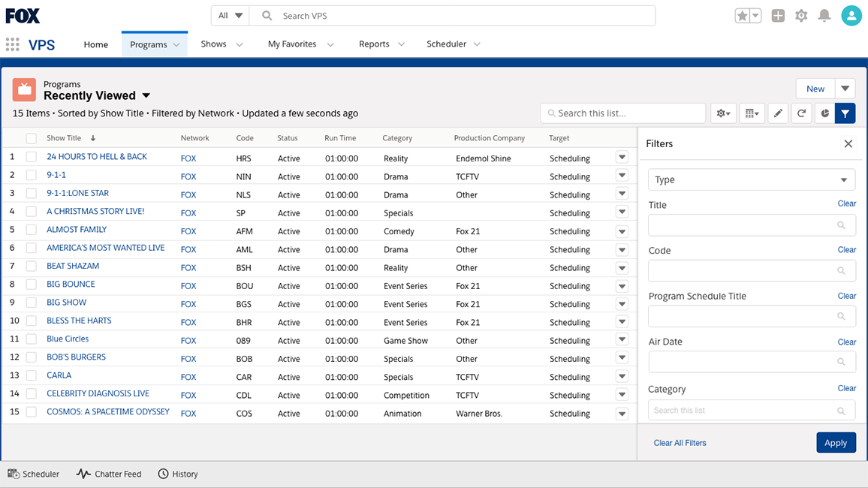Open notifications with the bell icon
This screenshot has width=868, height=488.
click(824, 15)
